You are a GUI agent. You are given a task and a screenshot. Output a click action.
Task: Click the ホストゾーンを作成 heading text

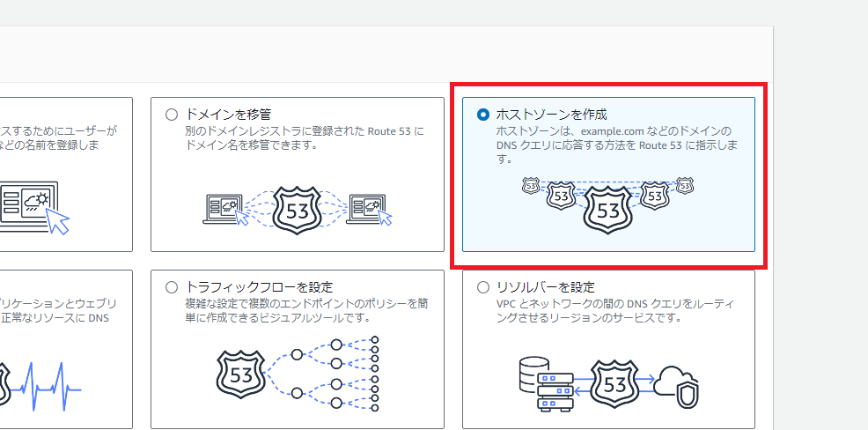pos(551,115)
